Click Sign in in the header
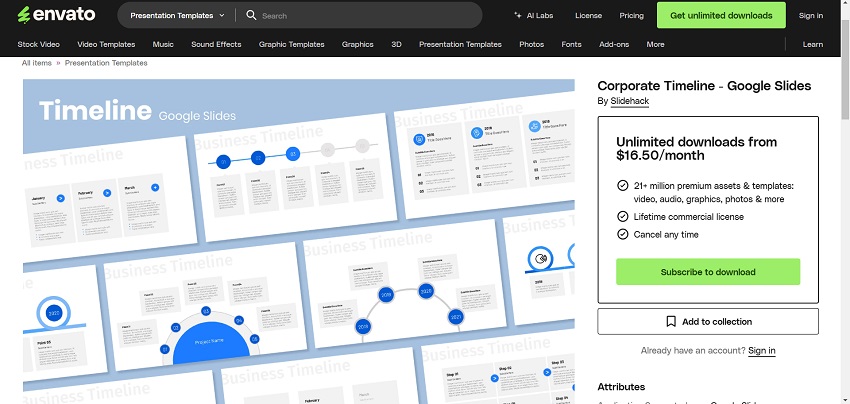Screen dimensions: 850x404 tap(810, 16)
